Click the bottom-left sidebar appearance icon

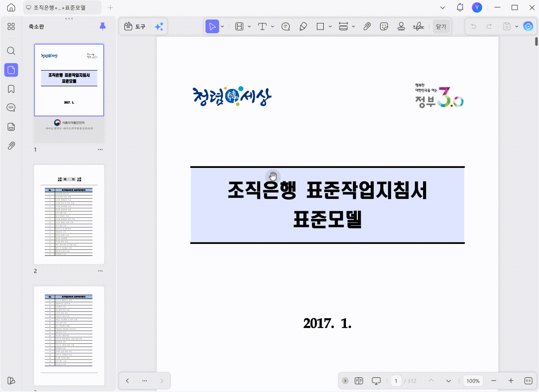11,381
